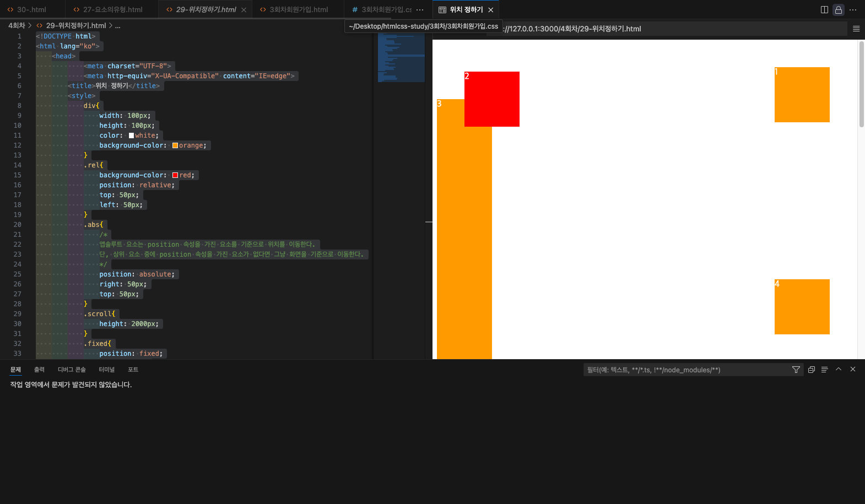865x504 pixels.
Task: Click the meta charset UTF-8 line
Action: pyautogui.click(x=128, y=66)
